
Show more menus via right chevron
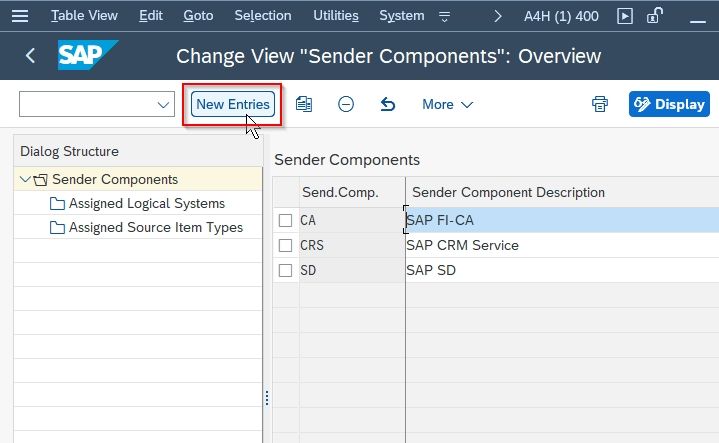pos(498,16)
